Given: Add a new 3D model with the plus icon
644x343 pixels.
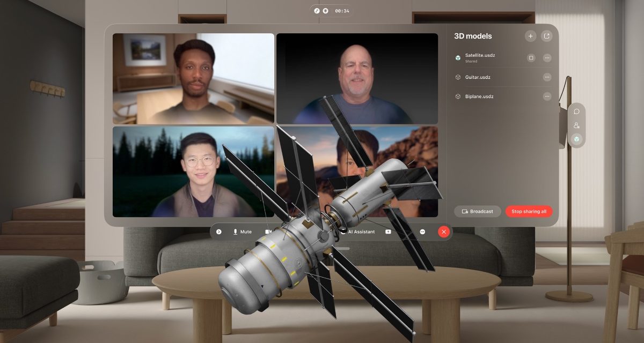Looking at the screenshot, I should 530,36.
